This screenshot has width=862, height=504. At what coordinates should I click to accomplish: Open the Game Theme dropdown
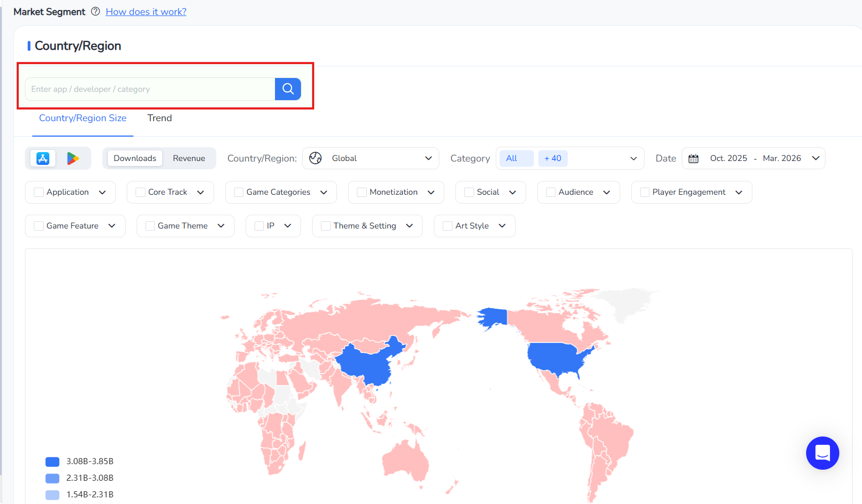(x=221, y=226)
